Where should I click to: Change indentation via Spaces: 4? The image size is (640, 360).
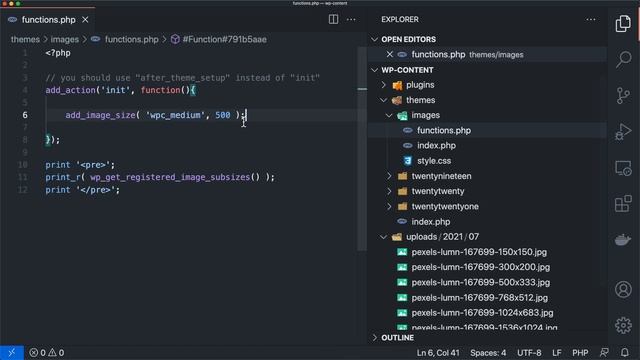488,353
